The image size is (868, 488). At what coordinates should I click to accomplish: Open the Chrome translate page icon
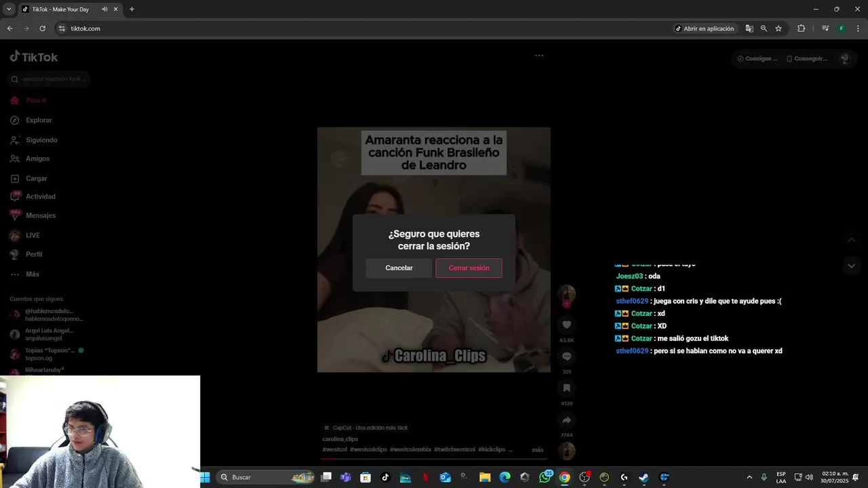point(749,28)
